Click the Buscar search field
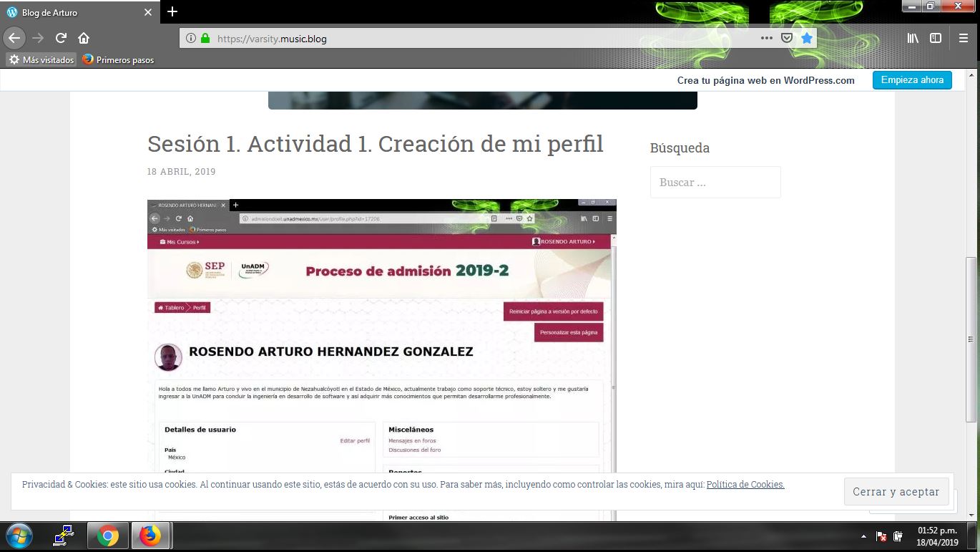The height and width of the screenshot is (552, 980). 715,183
